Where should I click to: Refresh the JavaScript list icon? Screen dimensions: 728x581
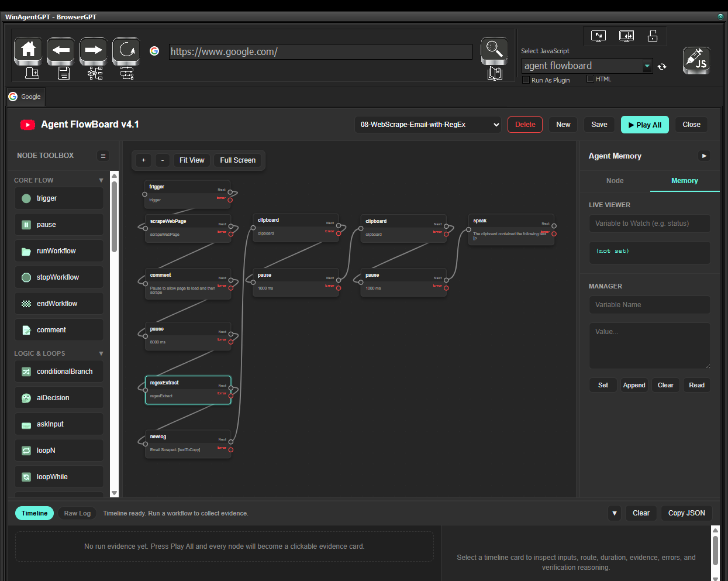pos(662,67)
